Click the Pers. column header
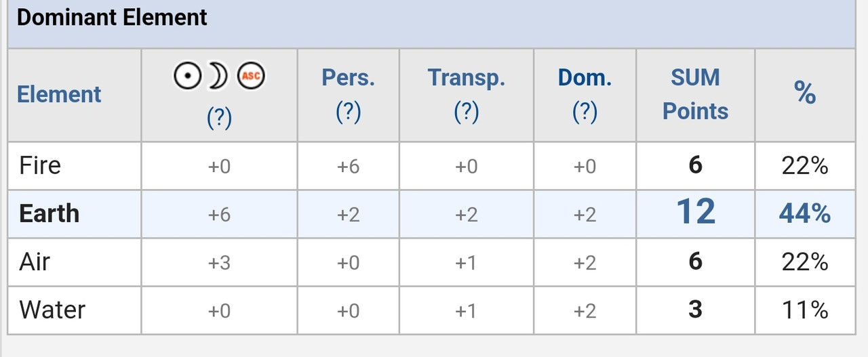Viewport: 868px width, 357px height. pyautogui.click(x=348, y=78)
